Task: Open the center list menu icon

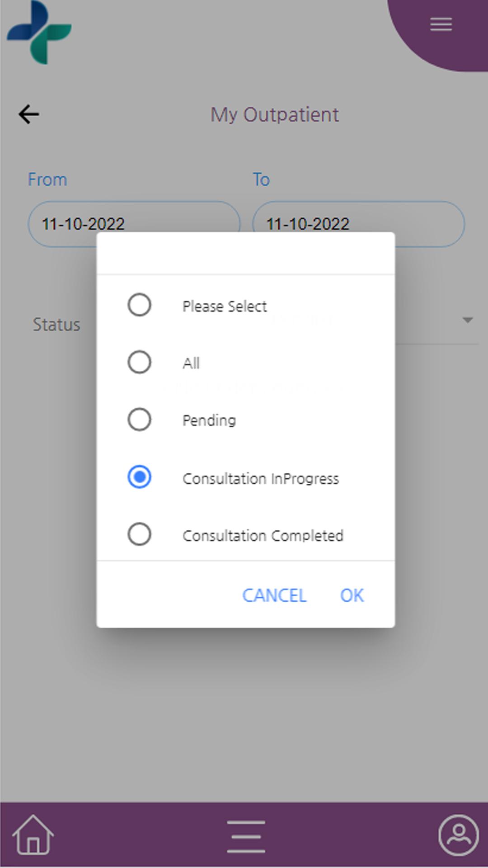Action: tap(246, 836)
